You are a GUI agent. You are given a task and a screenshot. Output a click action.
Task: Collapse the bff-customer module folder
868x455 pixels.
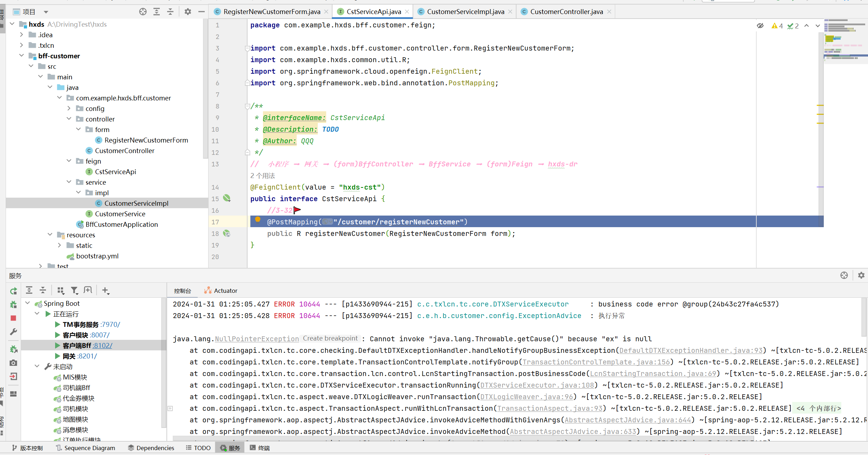[x=21, y=56]
